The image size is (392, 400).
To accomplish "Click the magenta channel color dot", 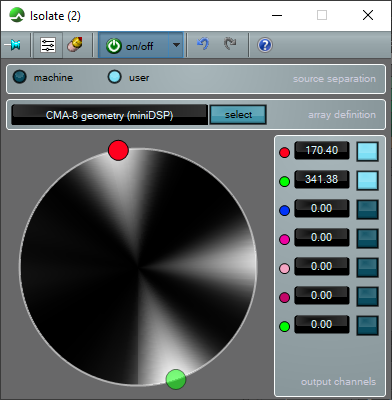I will [x=284, y=240].
